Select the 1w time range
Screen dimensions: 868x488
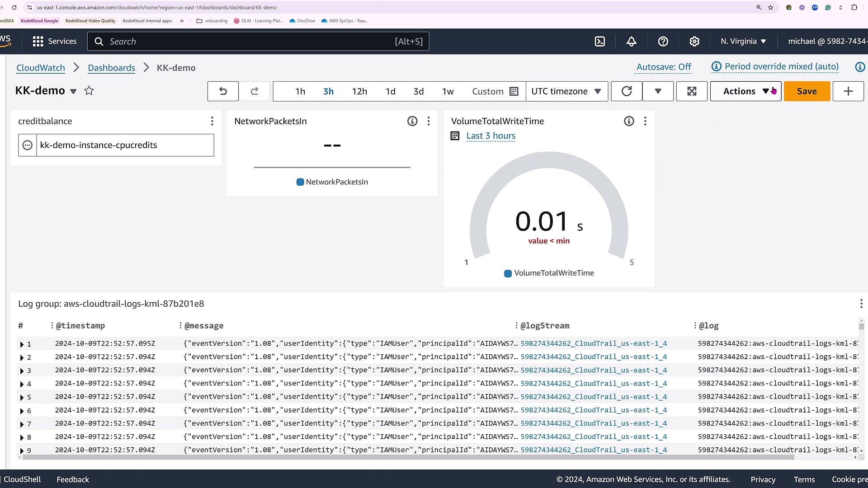448,91
